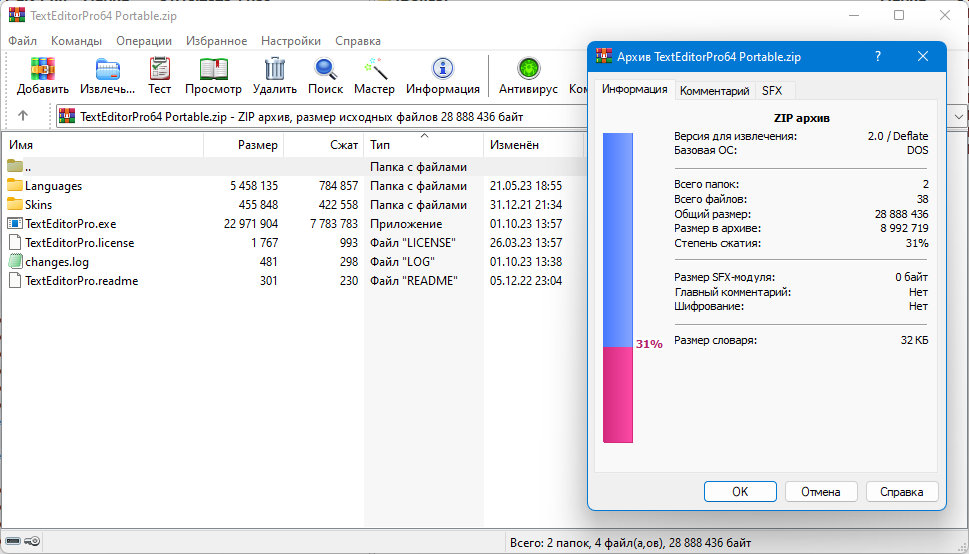The width and height of the screenshot is (969, 554).
Task: Click the WinRAR icon in main title bar
Action: point(17,15)
